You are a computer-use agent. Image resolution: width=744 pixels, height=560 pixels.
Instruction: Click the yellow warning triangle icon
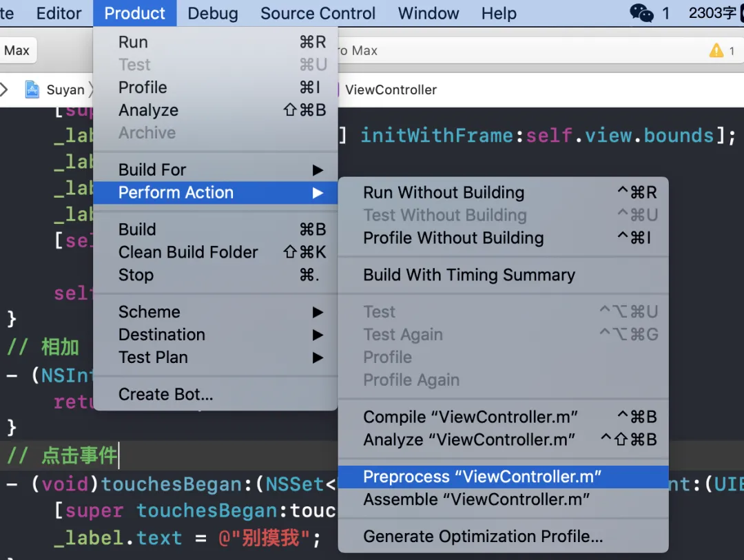pyautogui.click(x=716, y=50)
